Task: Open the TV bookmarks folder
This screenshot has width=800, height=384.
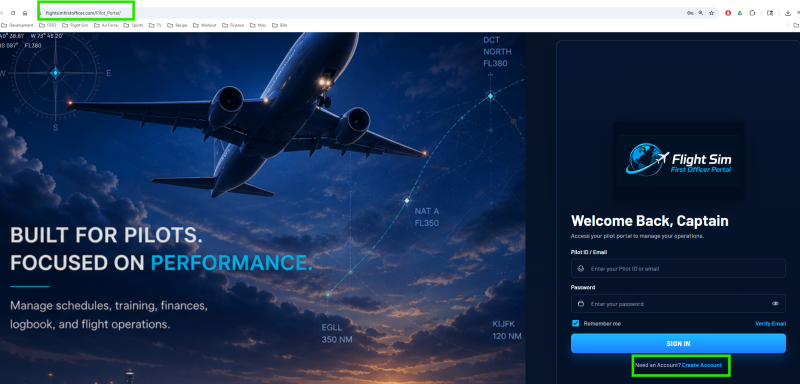Action: pos(156,25)
